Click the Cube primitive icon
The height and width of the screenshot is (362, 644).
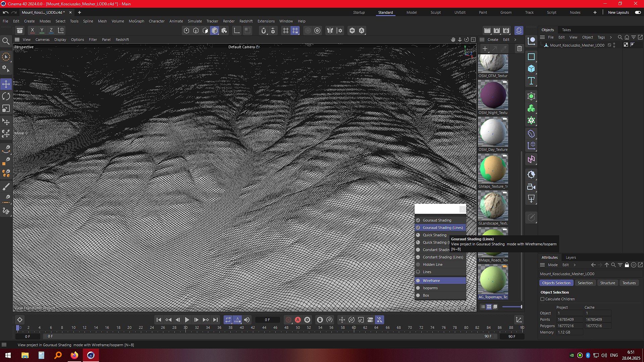[x=531, y=69]
